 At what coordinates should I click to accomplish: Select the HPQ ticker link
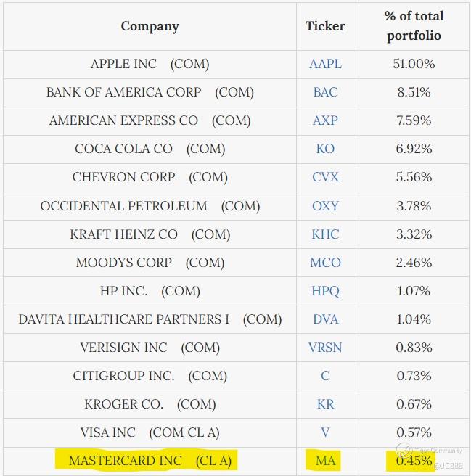(325, 291)
